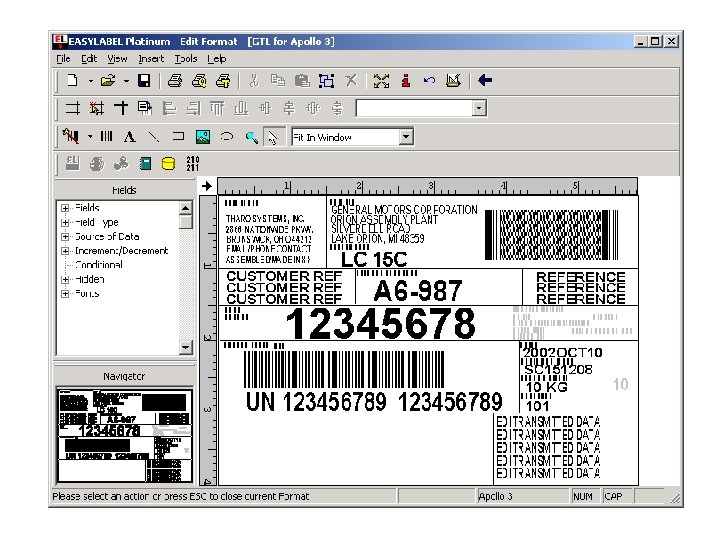Open the dropdown arrow beside New icon

coord(90,81)
